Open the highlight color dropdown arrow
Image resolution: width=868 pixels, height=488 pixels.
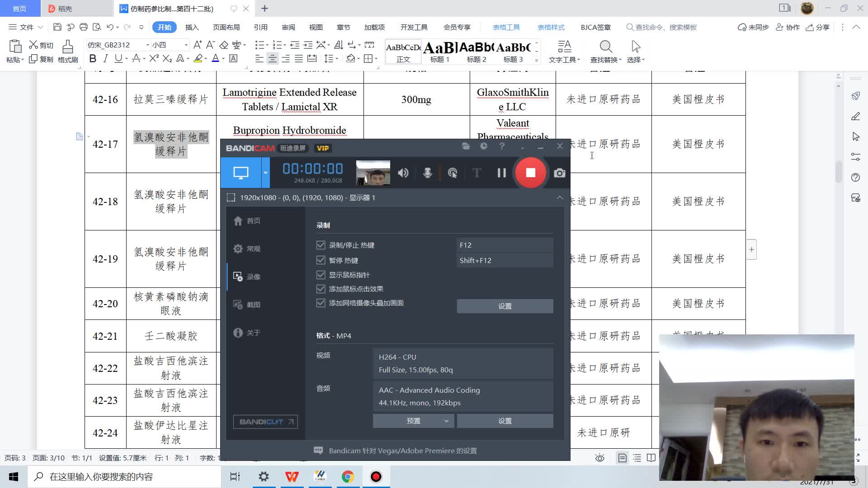[206, 59]
